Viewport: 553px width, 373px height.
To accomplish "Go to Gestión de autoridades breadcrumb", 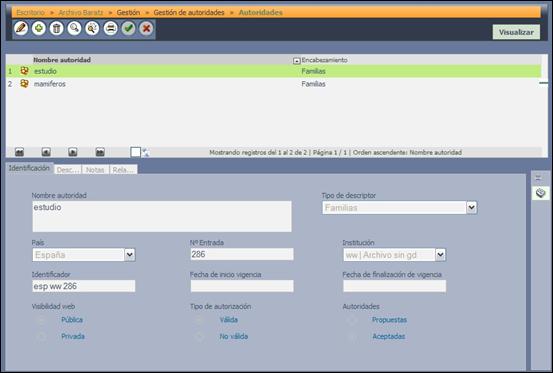I will 189,12.
